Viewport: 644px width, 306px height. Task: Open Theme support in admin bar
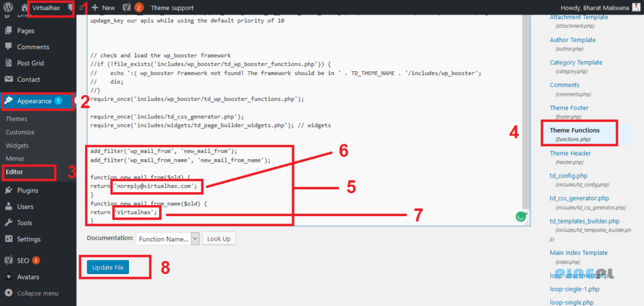(x=172, y=8)
